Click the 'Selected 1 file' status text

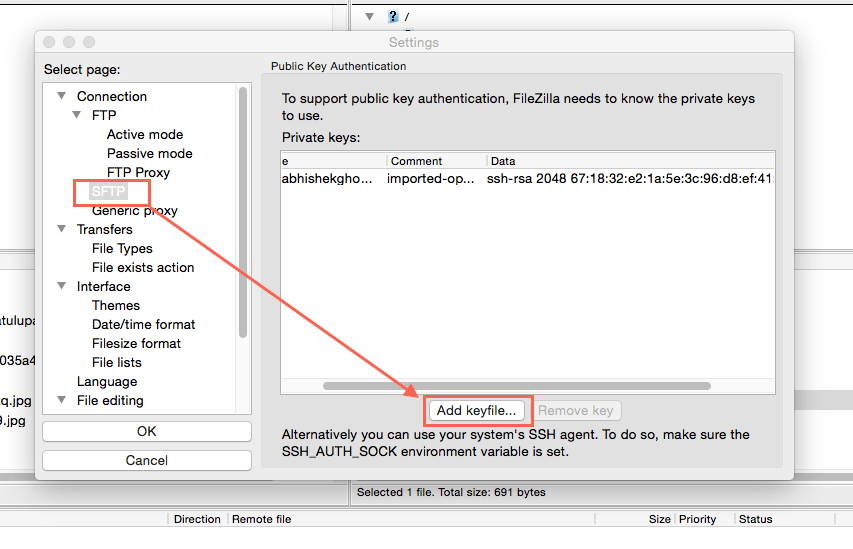(451, 492)
